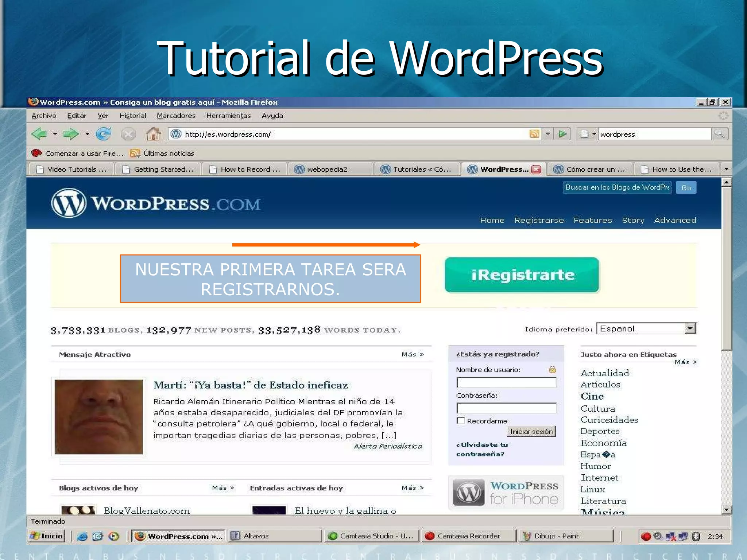Open the Martí ¡Ya basta! article
The image size is (747, 560).
[x=251, y=385]
